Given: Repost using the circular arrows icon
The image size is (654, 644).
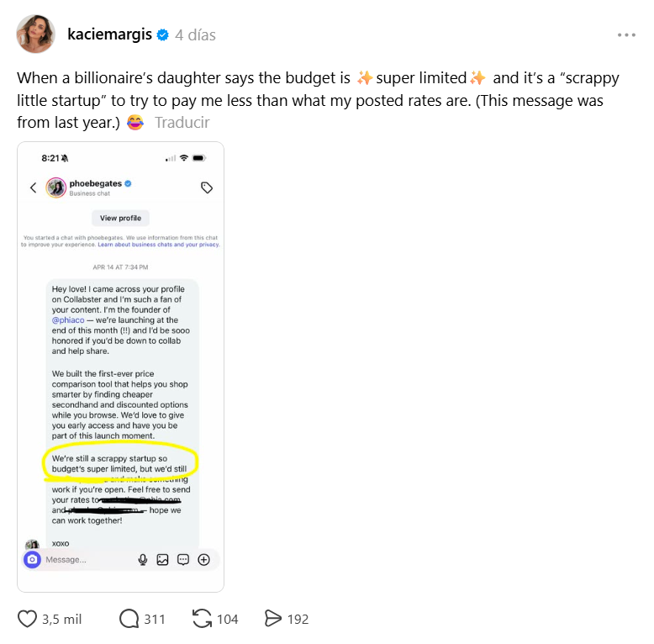Looking at the screenshot, I should (202, 619).
